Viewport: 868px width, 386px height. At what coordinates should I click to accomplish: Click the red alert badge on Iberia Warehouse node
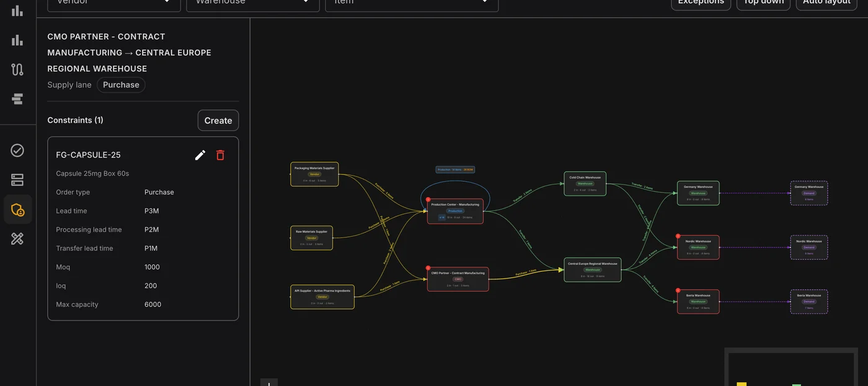pos(678,290)
